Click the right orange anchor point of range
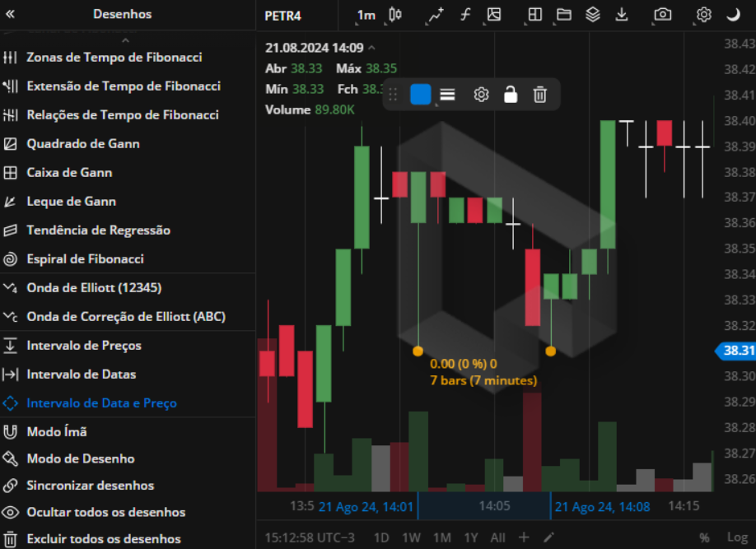This screenshot has height=549, width=756. [551, 351]
